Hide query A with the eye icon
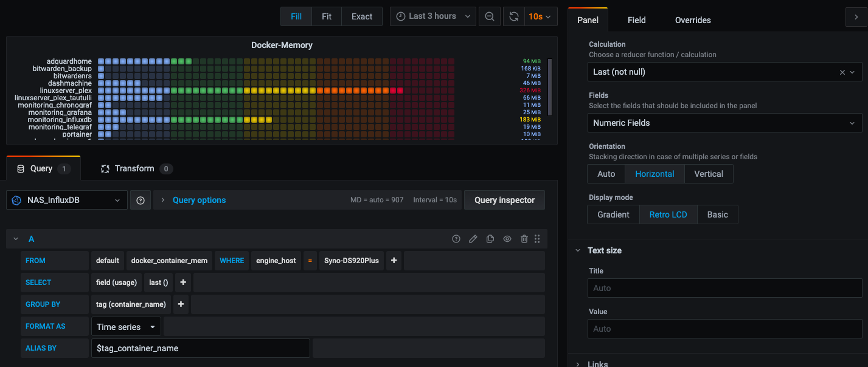Screen dimensions: 868x367 tap(507, 239)
